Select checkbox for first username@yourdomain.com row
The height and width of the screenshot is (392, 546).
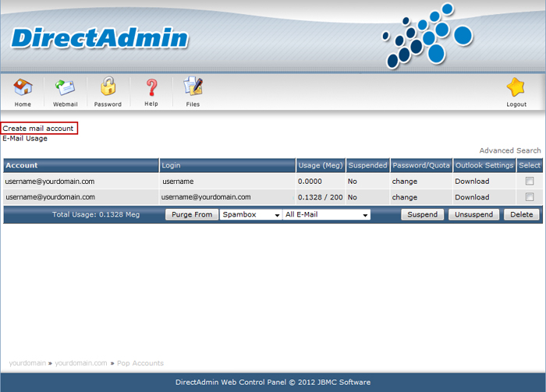[x=530, y=181]
